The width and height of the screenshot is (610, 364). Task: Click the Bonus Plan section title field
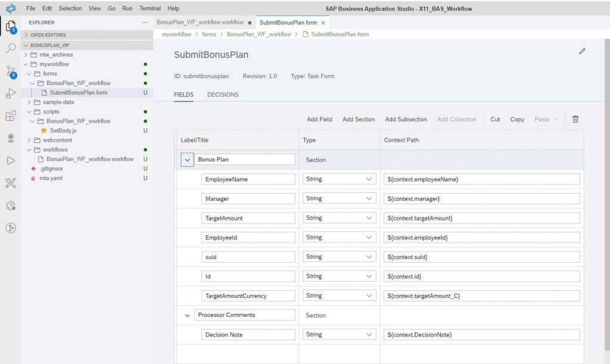[x=244, y=160]
